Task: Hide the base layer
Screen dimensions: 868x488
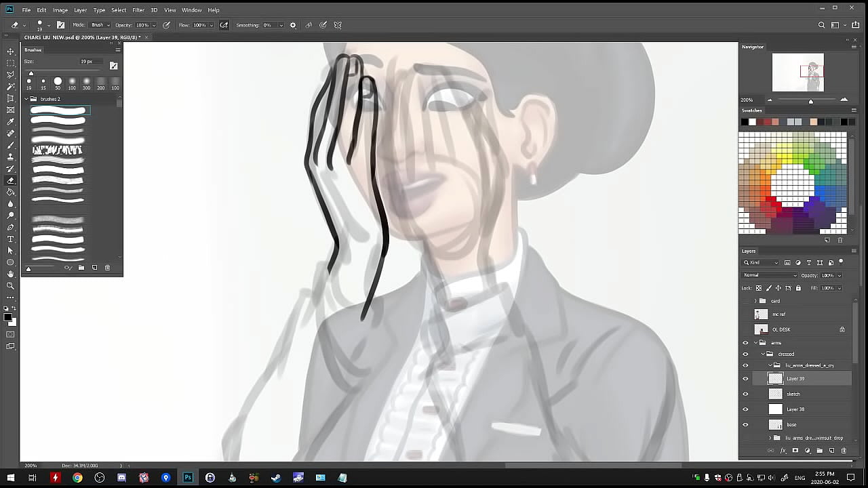Action: point(745,425)
